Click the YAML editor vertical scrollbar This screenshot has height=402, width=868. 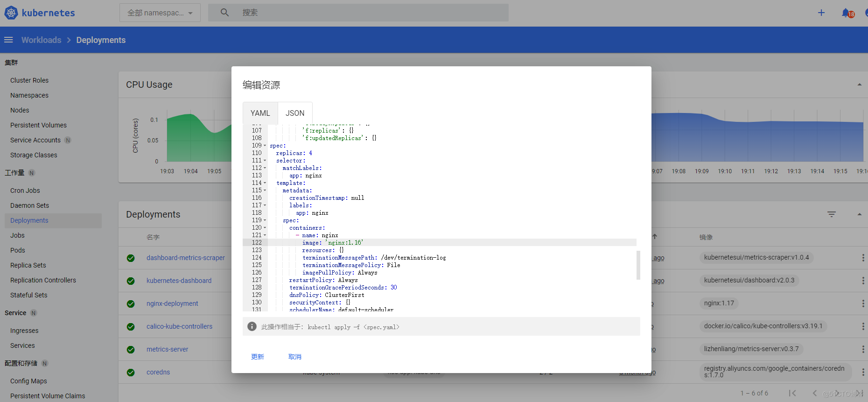(x=638, y=265)
